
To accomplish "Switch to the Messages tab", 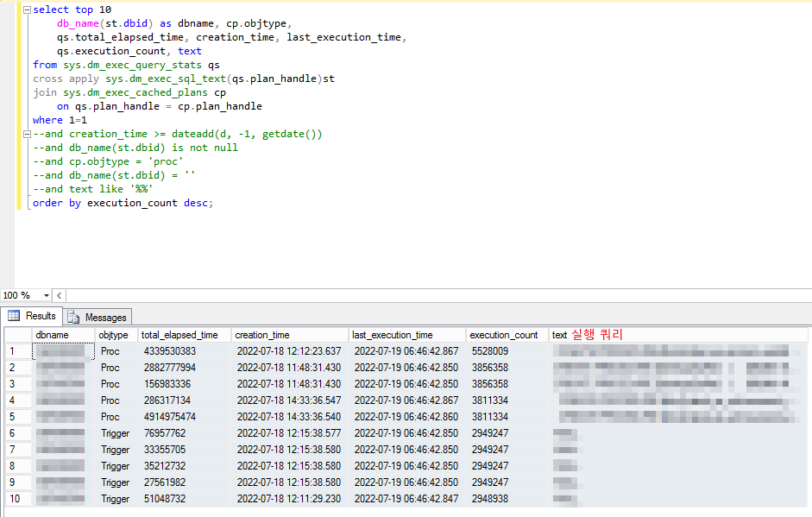I will (x=98, y=317).
